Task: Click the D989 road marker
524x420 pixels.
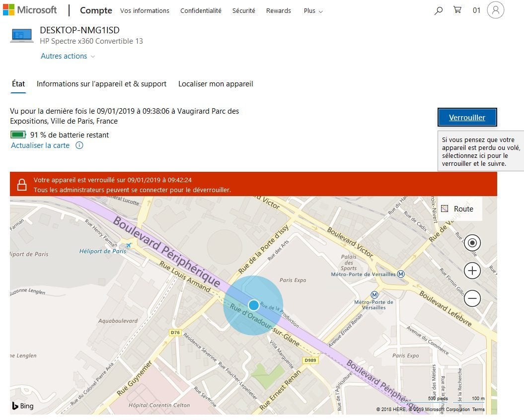Action: [310, 360]
